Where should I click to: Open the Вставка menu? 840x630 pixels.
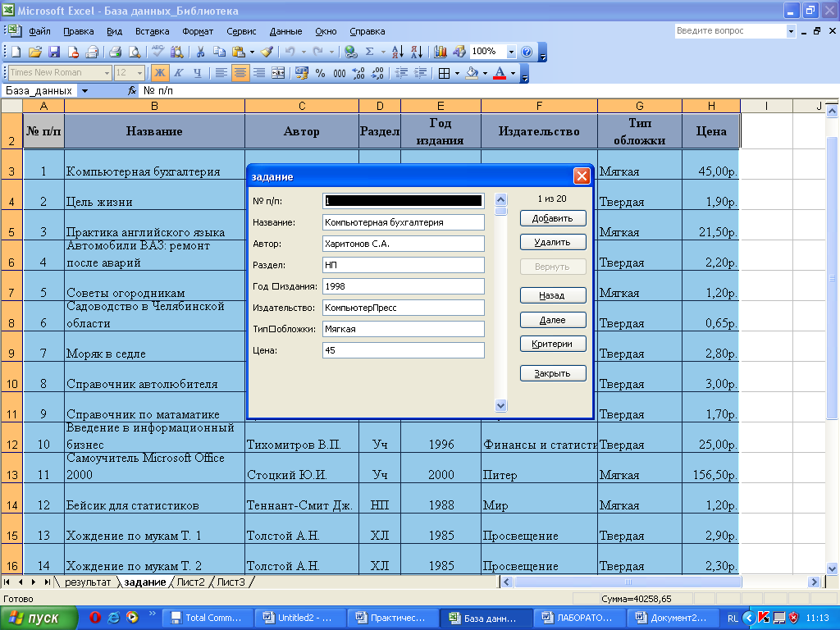[152, 31]
